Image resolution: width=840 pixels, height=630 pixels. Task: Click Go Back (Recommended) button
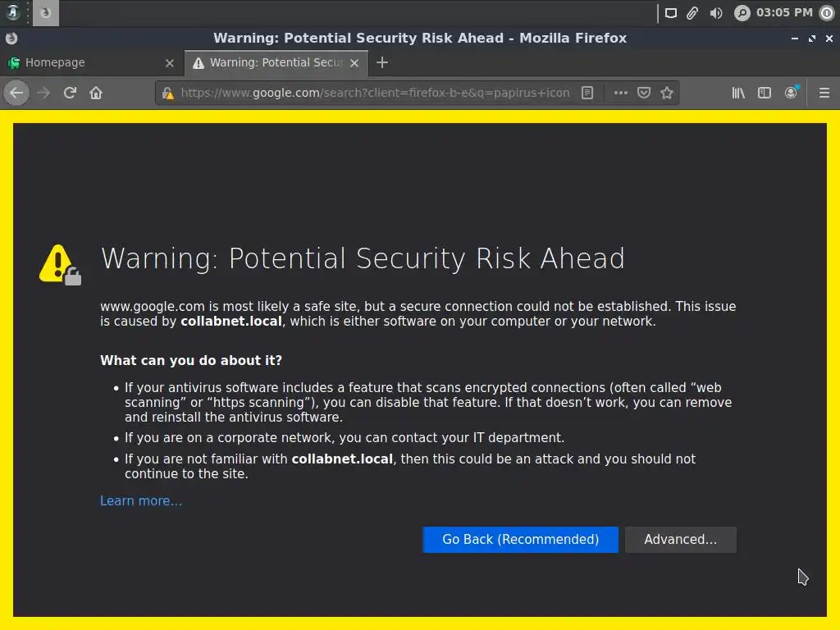click(x=520, y=539)
